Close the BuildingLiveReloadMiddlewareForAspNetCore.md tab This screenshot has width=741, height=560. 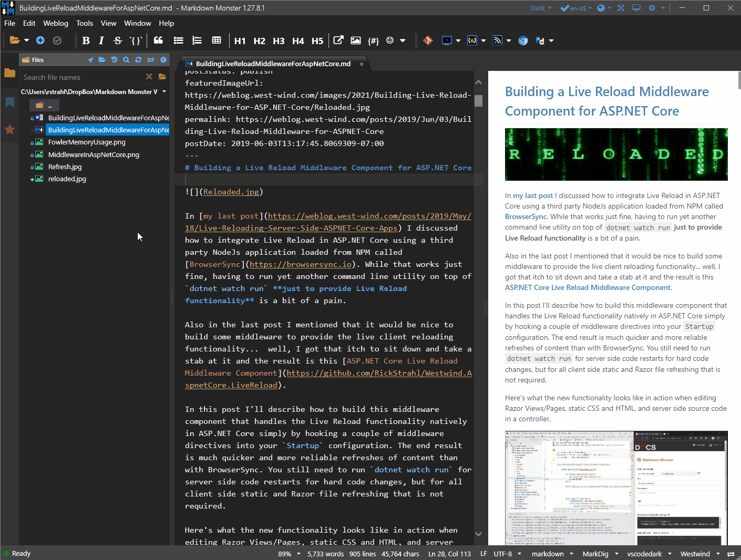point(362,64)
